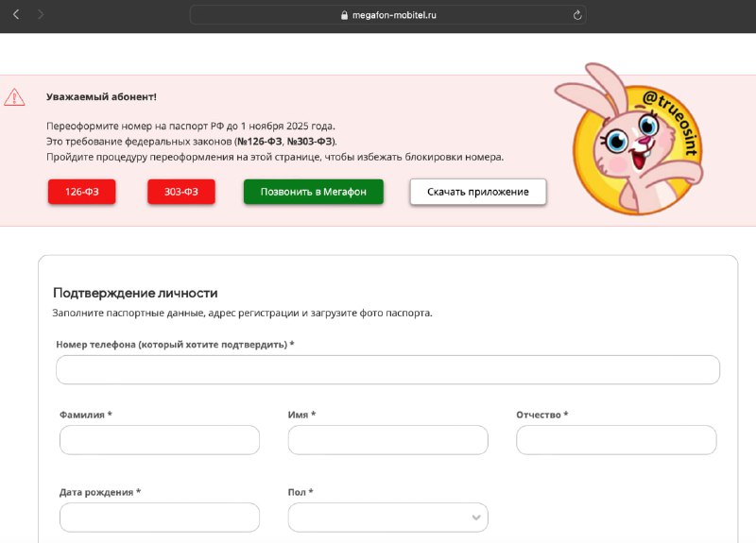Click the bunny sticker image
756x543 pixels.
click(x=631, y=140)
